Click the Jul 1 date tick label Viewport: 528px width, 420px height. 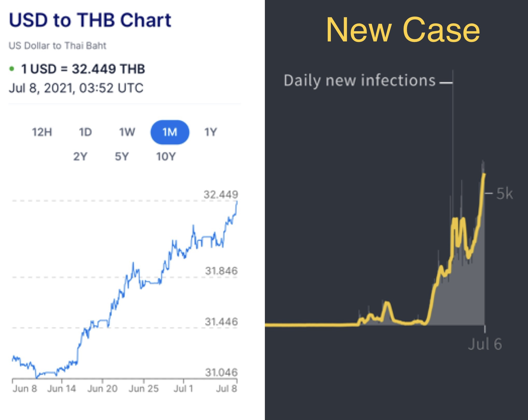click(183, 388)
